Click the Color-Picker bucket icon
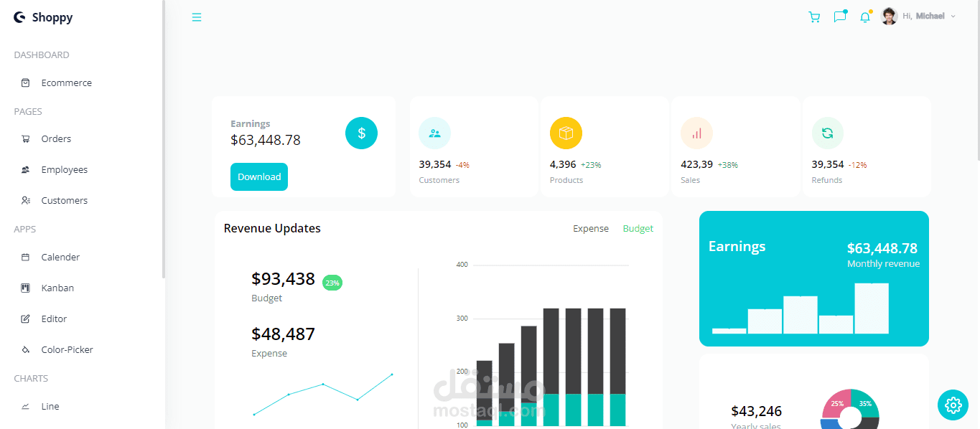The height and width of the screenshot is (429, 980). click(x=26, y=349)
